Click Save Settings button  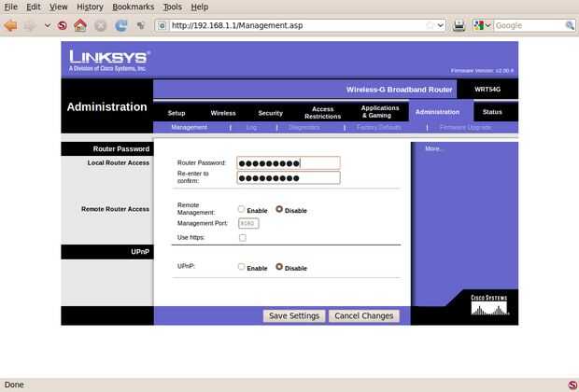coord(294,316)
